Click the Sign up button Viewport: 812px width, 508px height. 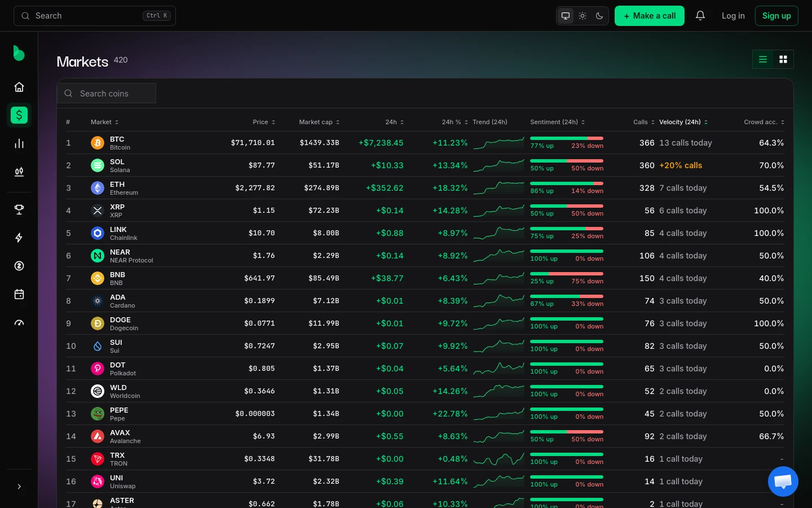point(776,16)
